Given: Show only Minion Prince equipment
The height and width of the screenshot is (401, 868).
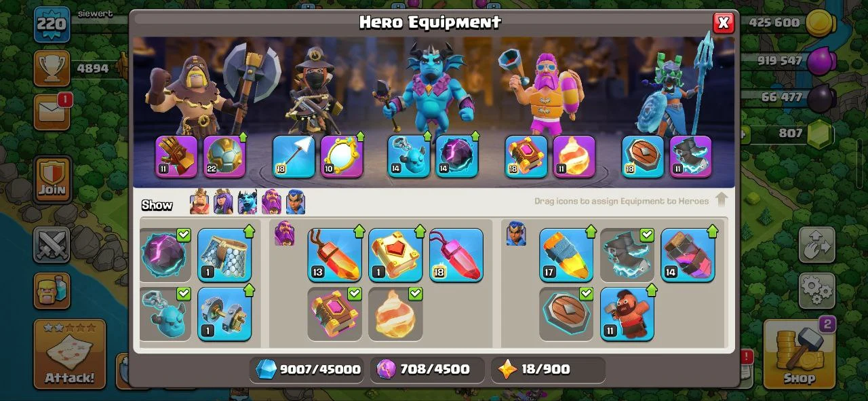Looking at the screenshot, I should (x=248, y=202).
